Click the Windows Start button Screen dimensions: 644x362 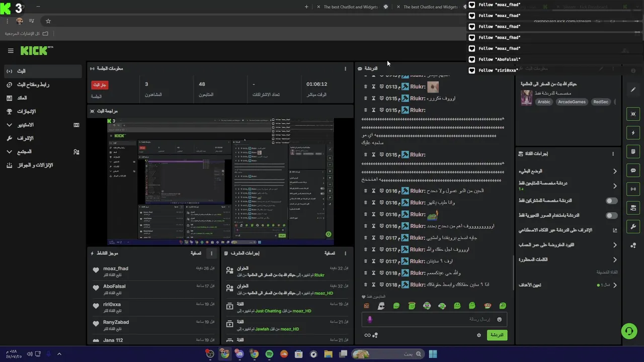[433, 354]
